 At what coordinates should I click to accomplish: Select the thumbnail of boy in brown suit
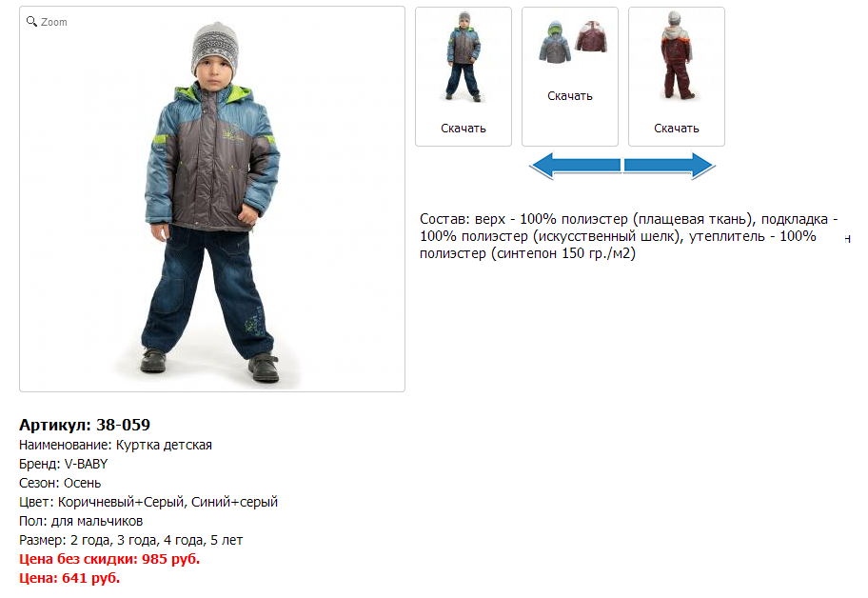[x=677, y=55]
